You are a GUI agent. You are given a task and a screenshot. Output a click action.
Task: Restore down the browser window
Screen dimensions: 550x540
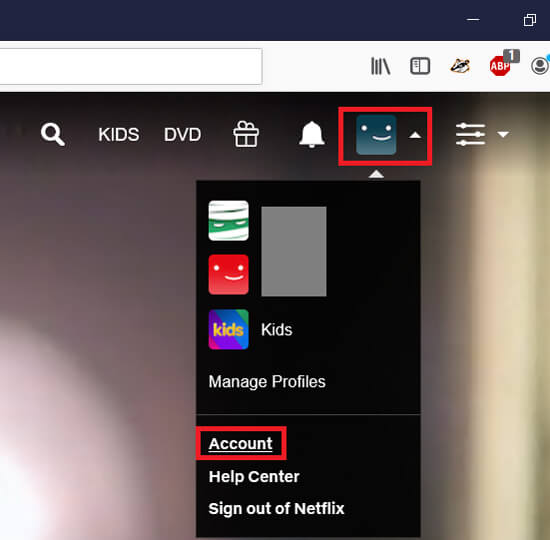coord(530,20)
